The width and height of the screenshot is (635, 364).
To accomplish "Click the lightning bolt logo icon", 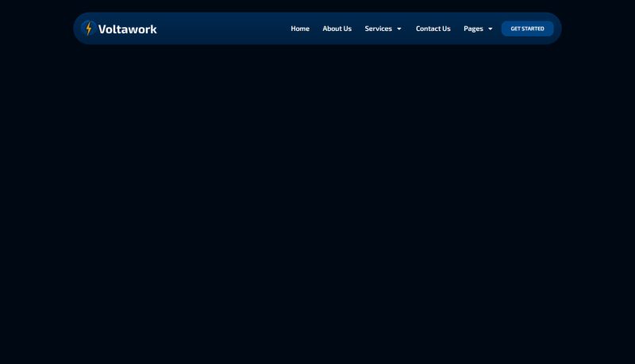I will (89, 29).
